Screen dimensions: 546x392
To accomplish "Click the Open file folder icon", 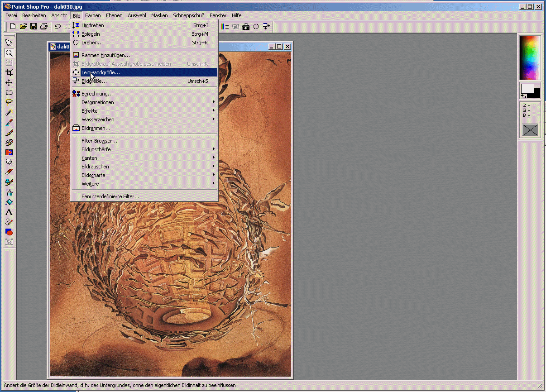I will pos(24,26).
